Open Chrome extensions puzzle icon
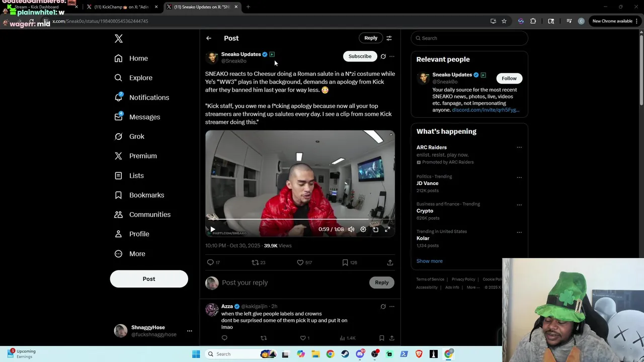The image size is (644, 362). click(x=533, y=21)
